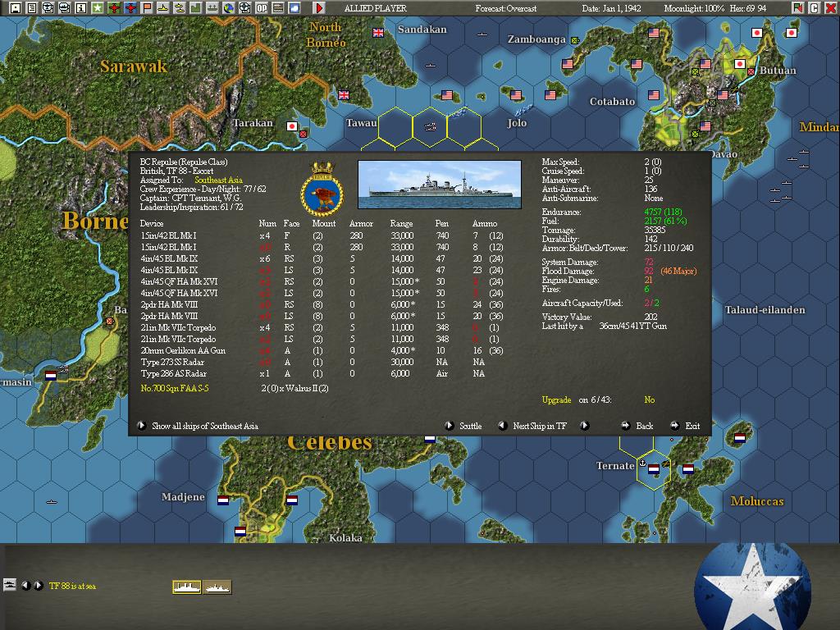Viewport: 840px width, 630px height.
Task: Click the Repulse ship side-view picture
Action: click(x=440, y=185)
